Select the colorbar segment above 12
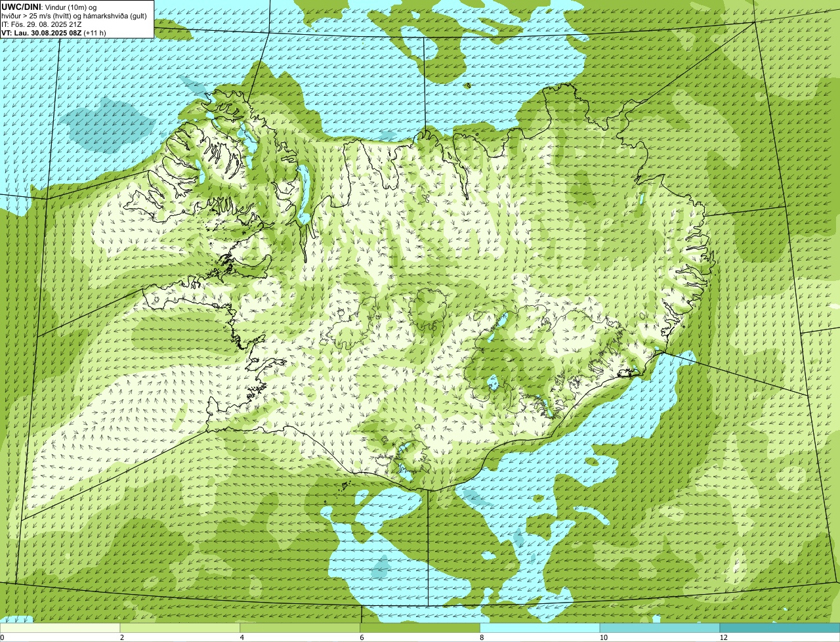 780,628
